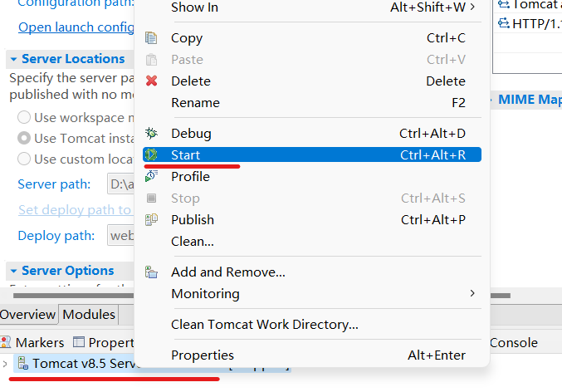Select the Use Tomcat installation radio button
Viewport: 562px width, 392px height.
pos(24,139)
